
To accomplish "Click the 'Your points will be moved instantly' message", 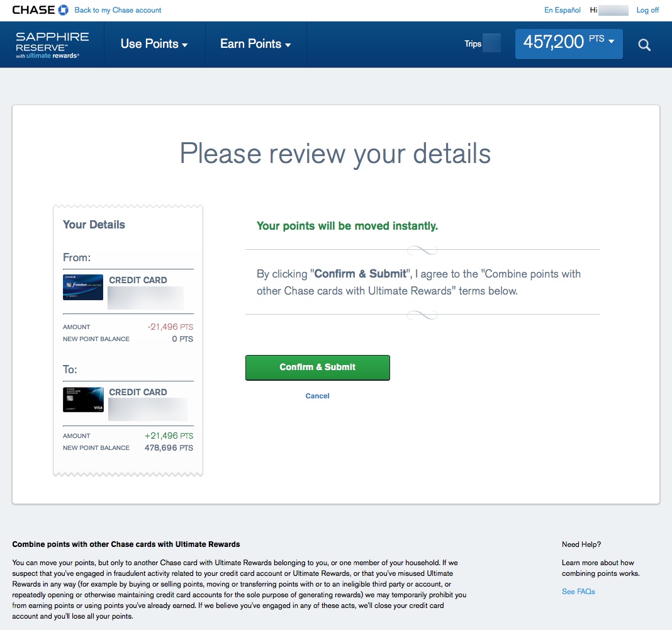I will (x=347, y=226).
